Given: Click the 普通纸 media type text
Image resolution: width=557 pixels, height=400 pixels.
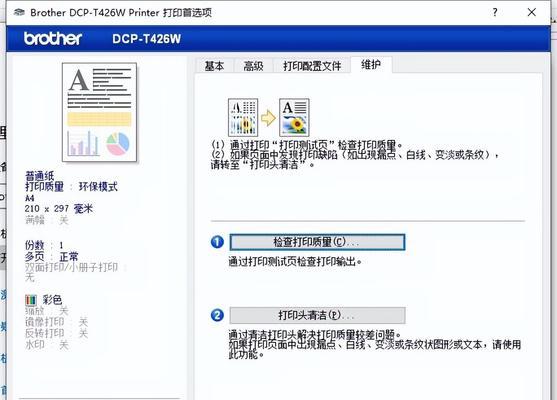Looking at the screenshot, I should 39,176.
